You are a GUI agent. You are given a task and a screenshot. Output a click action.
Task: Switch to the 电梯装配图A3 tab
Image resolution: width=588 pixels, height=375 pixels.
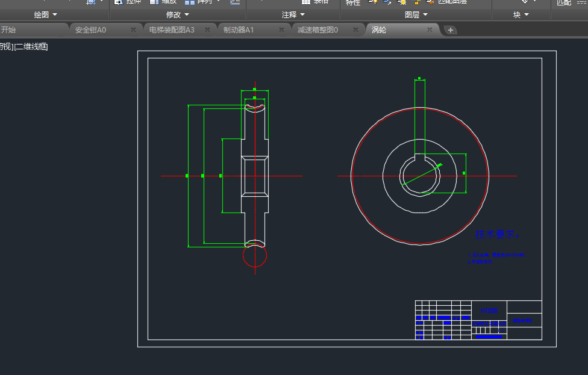tap(172, 29)
